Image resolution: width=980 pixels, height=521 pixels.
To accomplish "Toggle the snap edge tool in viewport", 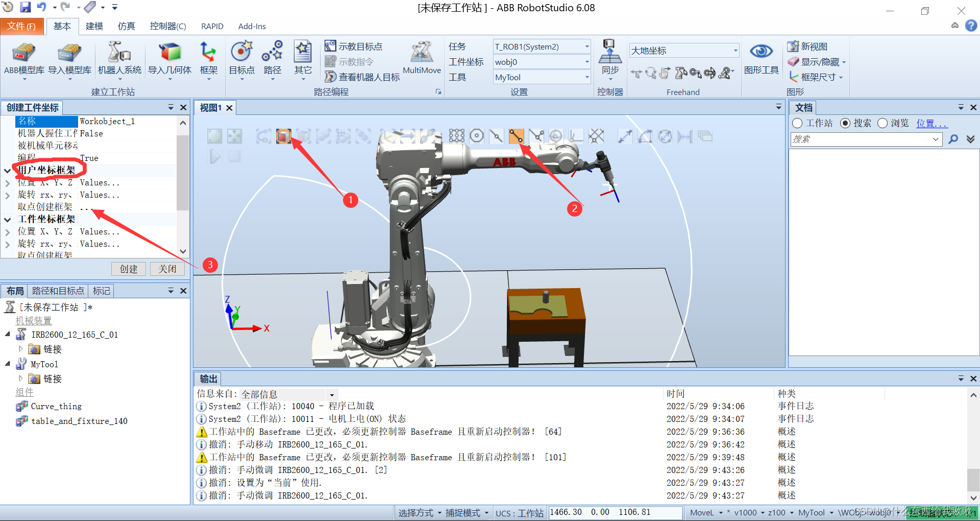I will tap(536, 136).
